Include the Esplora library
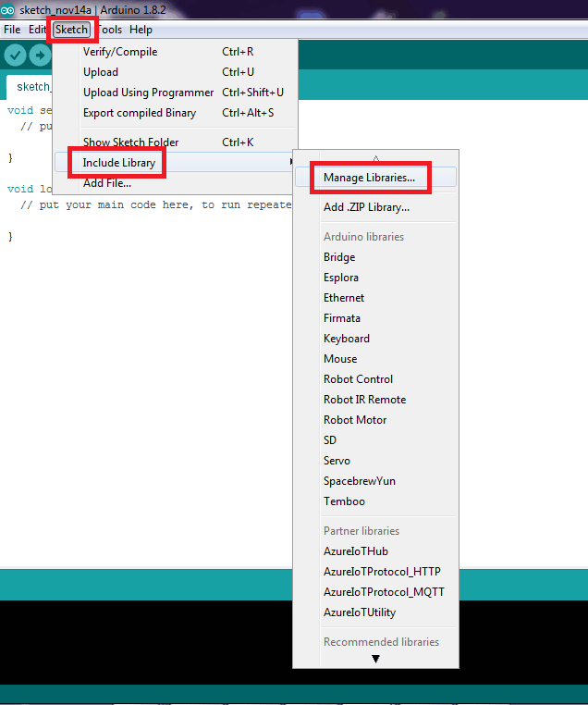The image size is (588, 705). coord(375,278)
